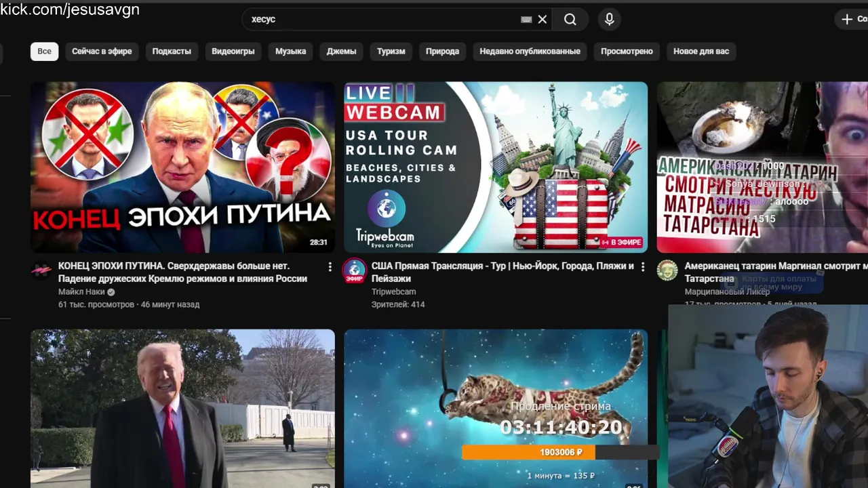Open the Tripwebcam channel name link

tap(393, 292)
